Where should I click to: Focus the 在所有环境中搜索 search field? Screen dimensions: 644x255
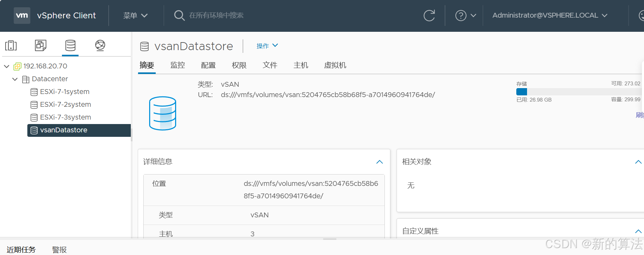coord(216,16)
